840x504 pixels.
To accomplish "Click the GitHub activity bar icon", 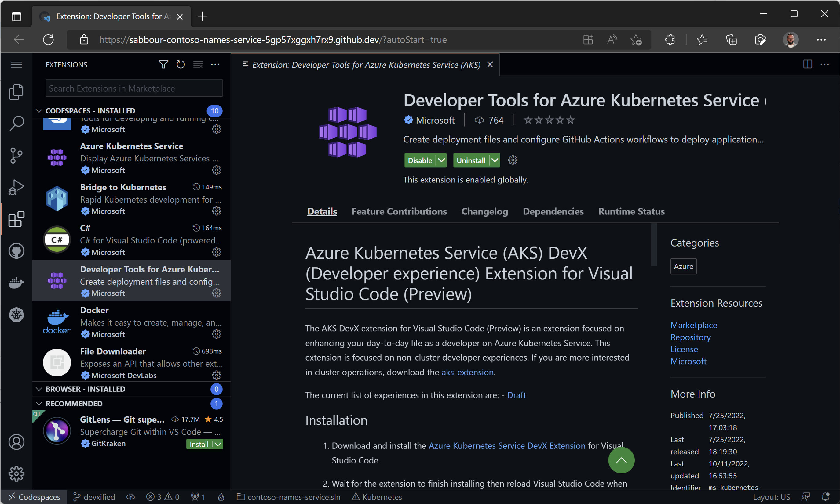I will coord(16,251).
